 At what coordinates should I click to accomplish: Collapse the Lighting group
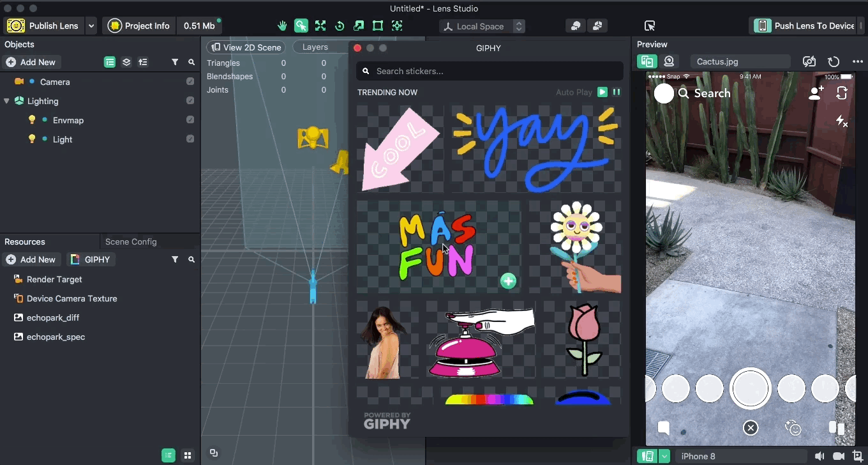(x=6, y=101)
